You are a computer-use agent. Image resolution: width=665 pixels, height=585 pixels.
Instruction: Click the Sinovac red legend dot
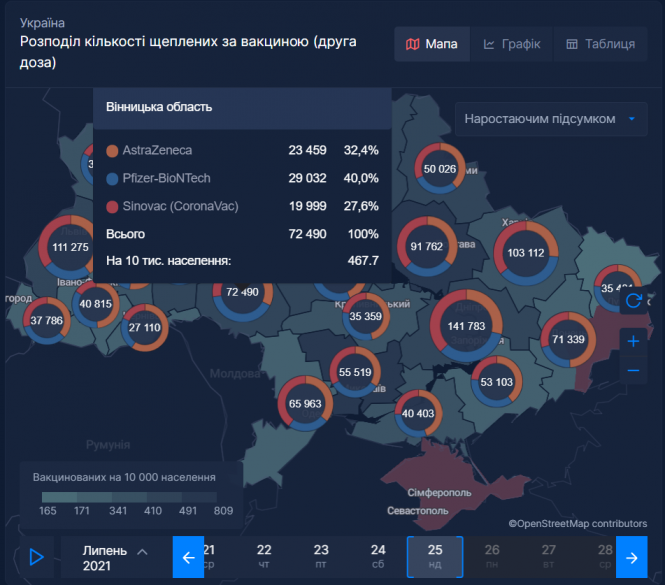coord(112,207)
